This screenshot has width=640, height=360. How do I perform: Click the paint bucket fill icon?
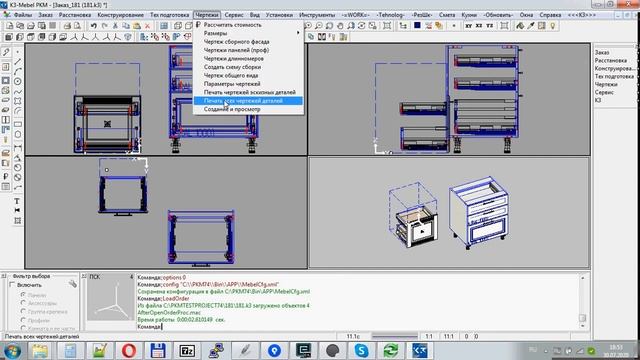pos(520,26)
